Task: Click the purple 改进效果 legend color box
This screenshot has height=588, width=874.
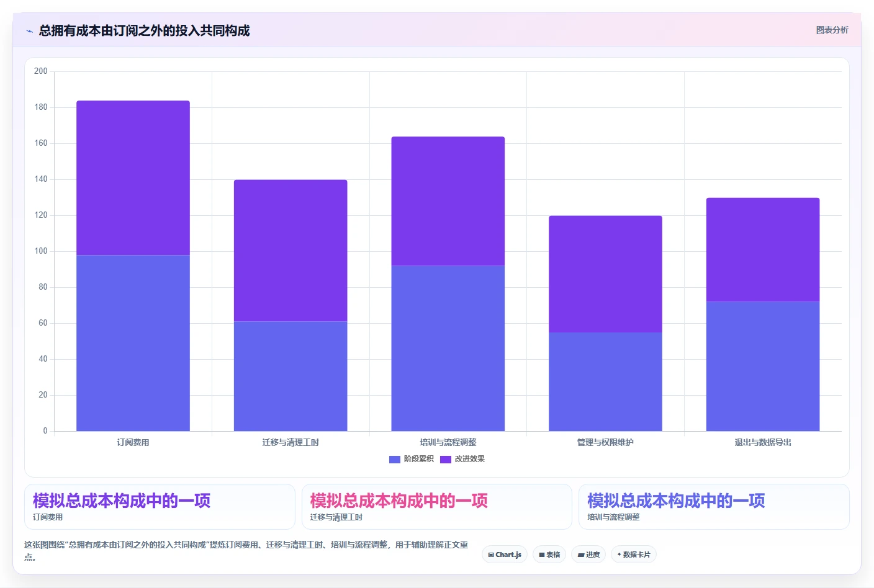Action: (x=446, y=460)
